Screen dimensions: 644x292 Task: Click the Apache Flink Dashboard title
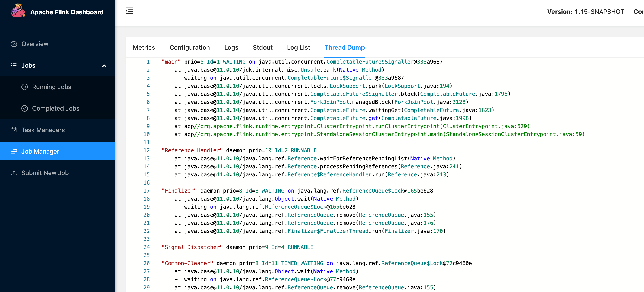coord(67,12)
